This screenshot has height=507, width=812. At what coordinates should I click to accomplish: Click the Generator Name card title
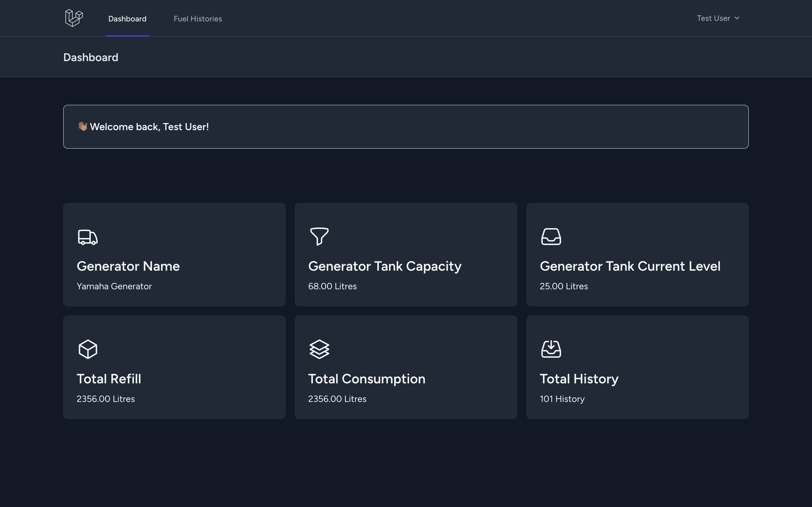coord(128,266)
